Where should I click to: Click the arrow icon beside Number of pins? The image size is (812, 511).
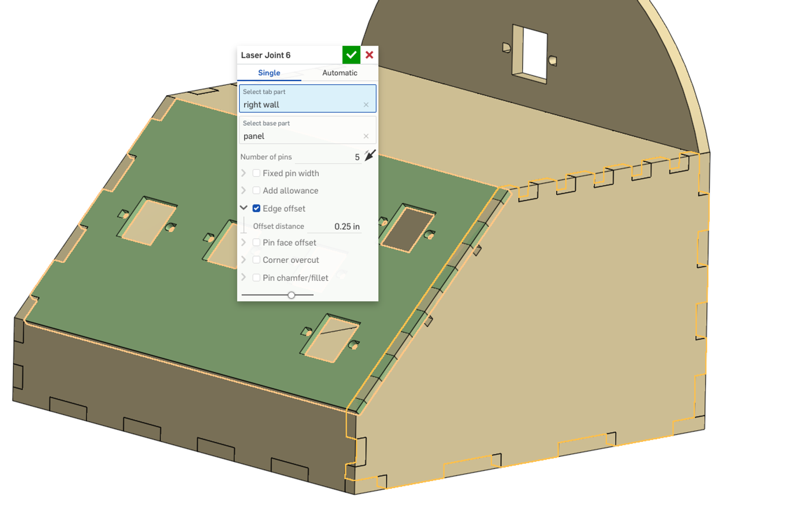click(369, 156)
